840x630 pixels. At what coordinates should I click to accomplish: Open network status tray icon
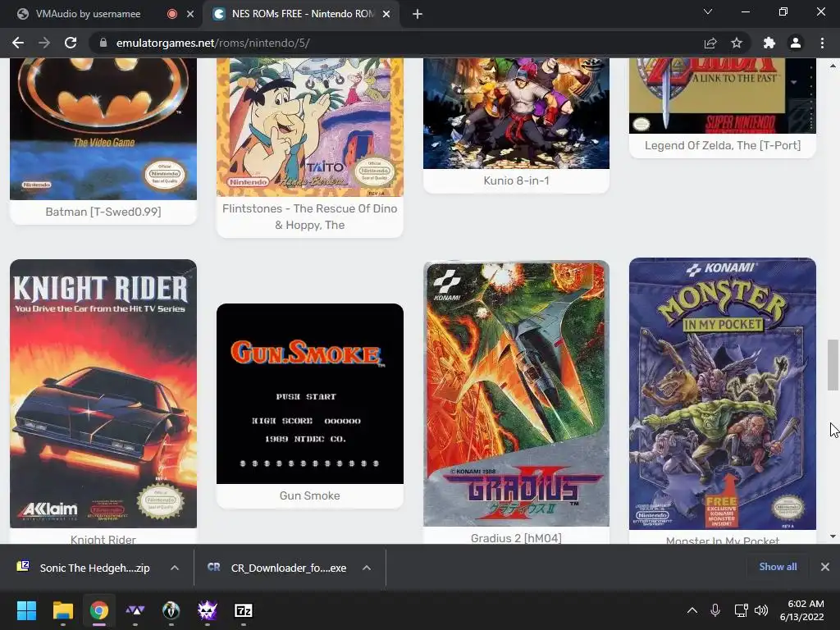(x=741, y=610)
